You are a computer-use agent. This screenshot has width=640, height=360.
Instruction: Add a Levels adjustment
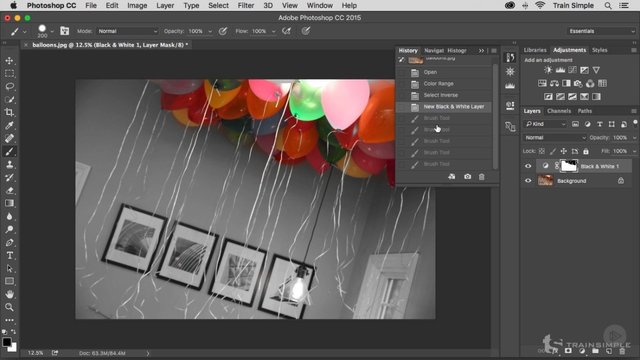pyautogui.click(x=560, y=70)
